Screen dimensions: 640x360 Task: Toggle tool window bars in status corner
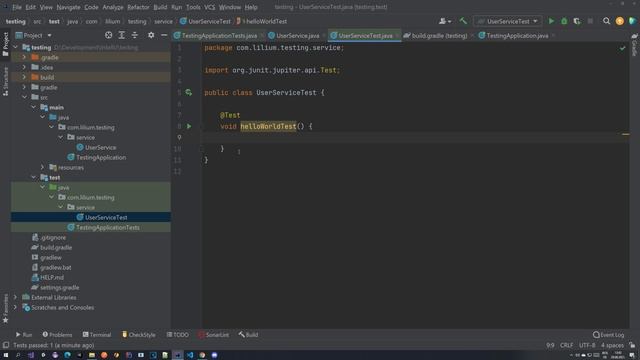(x=6, y=345)
